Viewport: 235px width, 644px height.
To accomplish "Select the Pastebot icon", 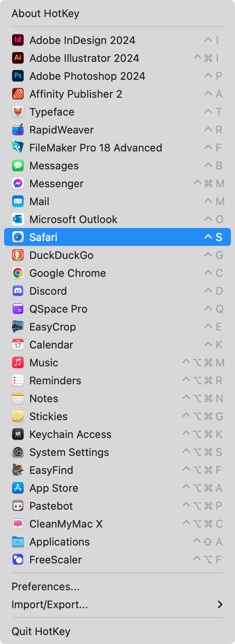I will [x=18, y=506].
